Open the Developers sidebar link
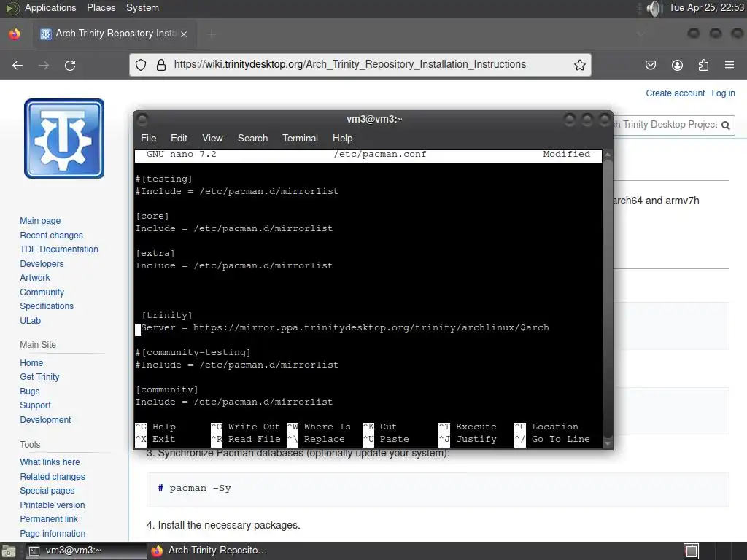The width and height of the screenshot is (747, 560). (x=42, y=264)
